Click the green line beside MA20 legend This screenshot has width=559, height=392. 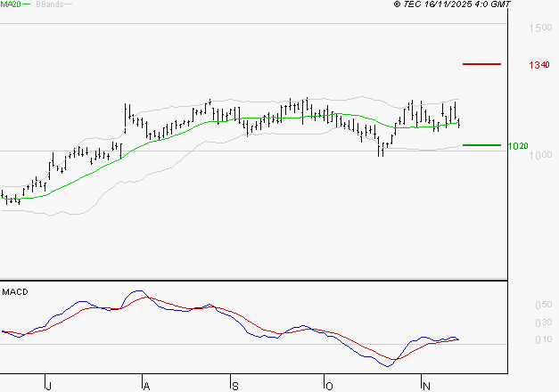[27, 4]
